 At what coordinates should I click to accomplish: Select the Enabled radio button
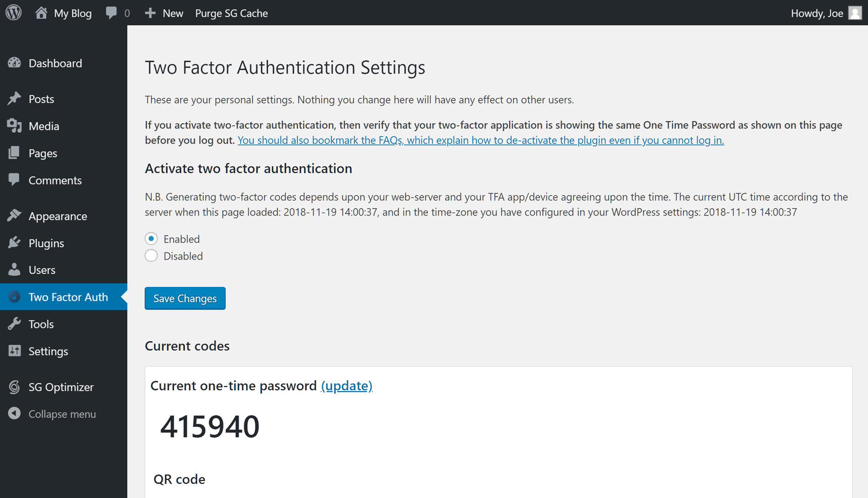[x=151, y=238]
